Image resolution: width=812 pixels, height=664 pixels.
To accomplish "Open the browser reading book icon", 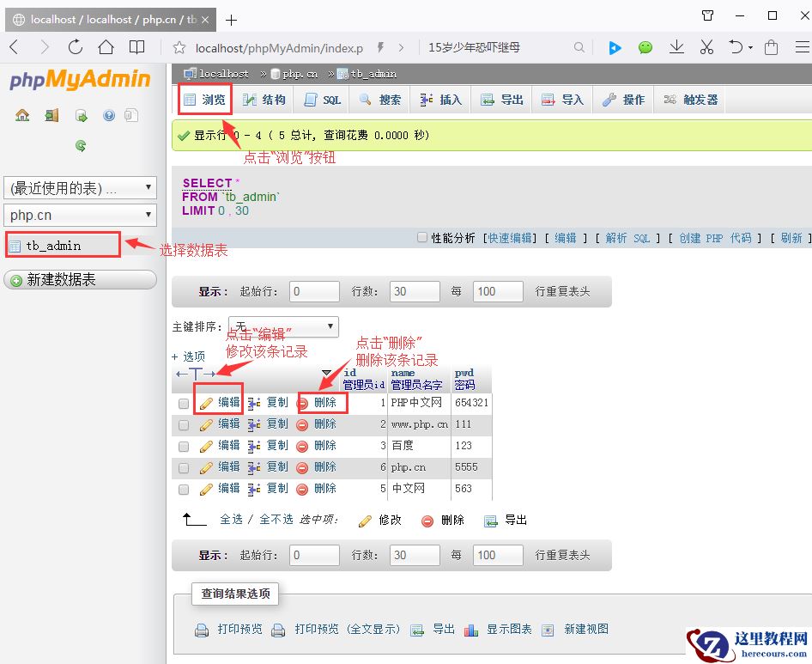I will [x=136, y=47].
